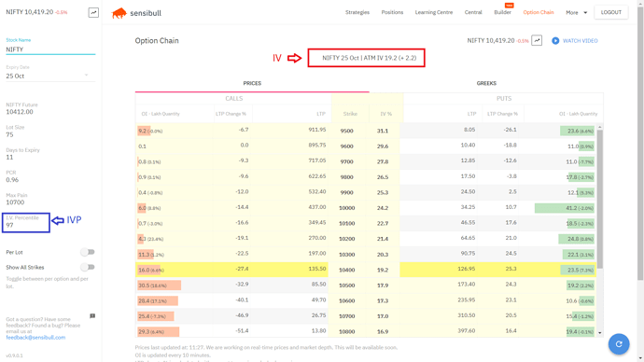This screenshot has height=362, width=644.
Task: Click call LTP 135.50
Action: coord(317,269)
